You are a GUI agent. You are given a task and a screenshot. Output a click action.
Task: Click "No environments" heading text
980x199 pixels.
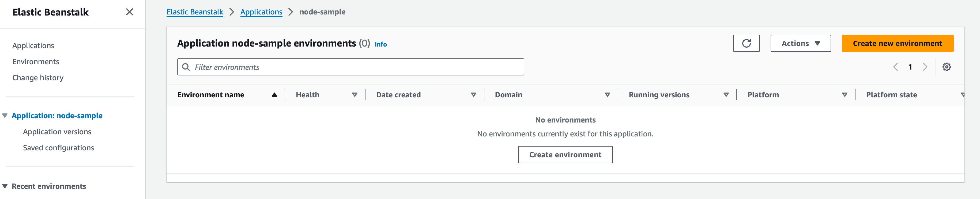click(x=565, y=120)
